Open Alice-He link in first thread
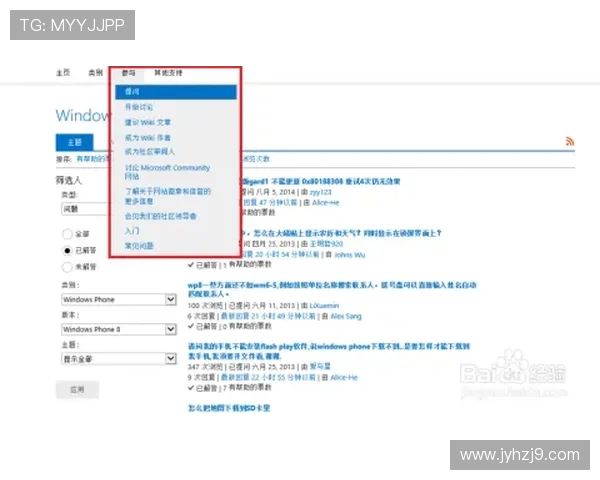Screen dimensions: 600x480 pos(325,202)
